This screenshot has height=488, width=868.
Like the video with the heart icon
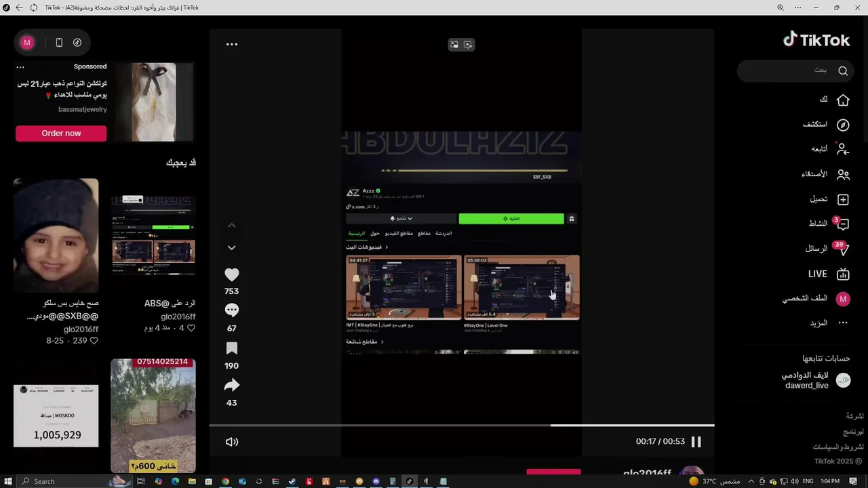(x=231, y=275)
